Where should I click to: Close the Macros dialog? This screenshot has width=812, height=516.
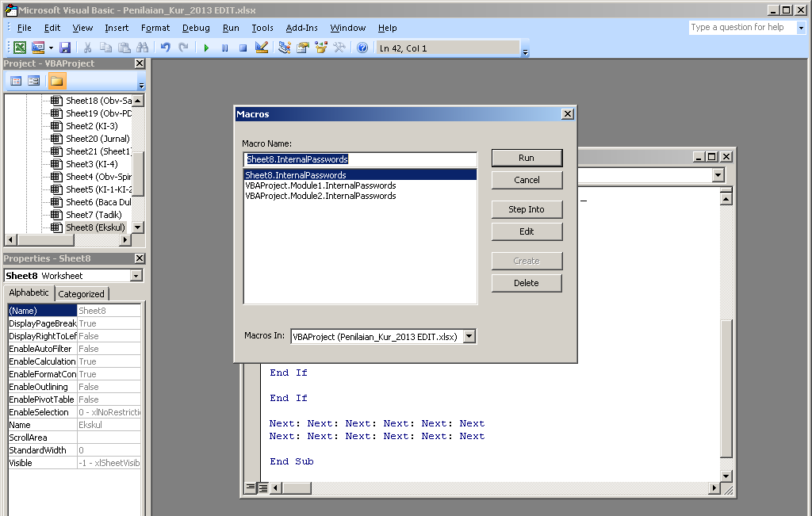[x=568, y=114]
